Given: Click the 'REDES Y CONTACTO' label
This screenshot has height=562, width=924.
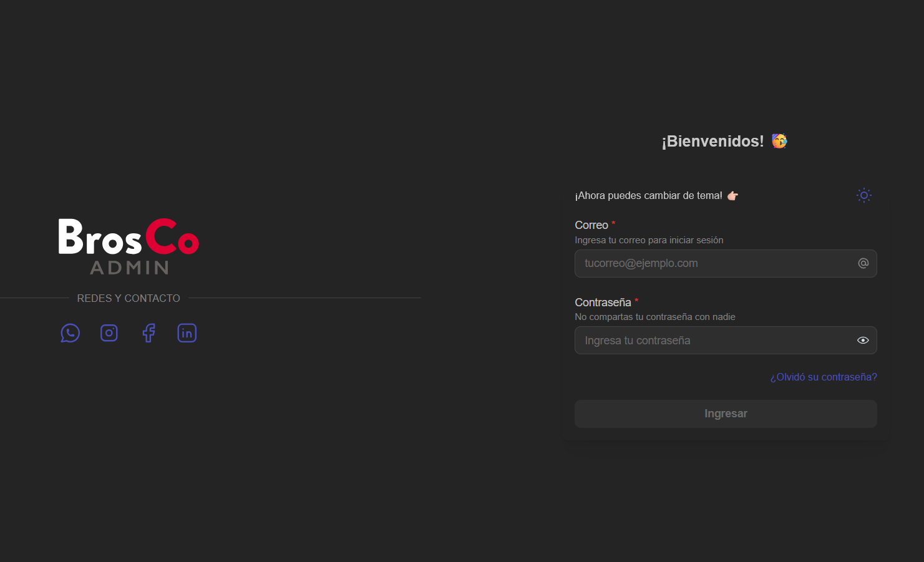Looking at the screenshot, I should 129,298.
